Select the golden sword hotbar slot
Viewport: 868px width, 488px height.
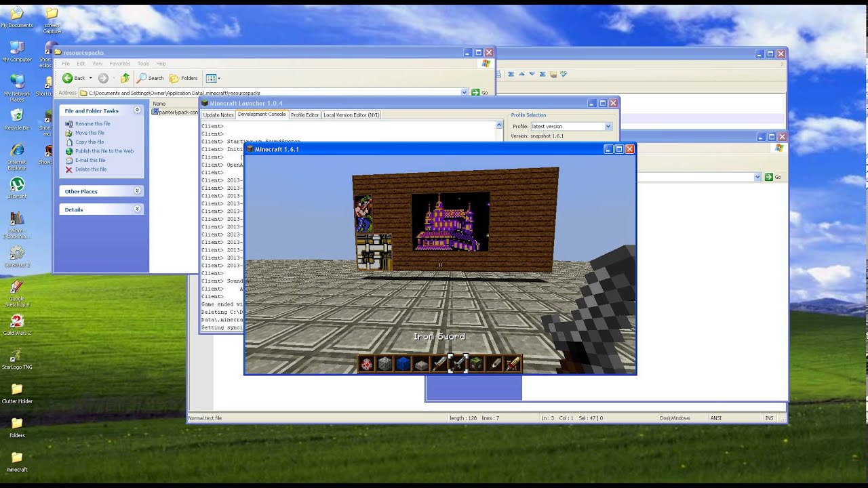click(513, 364)
